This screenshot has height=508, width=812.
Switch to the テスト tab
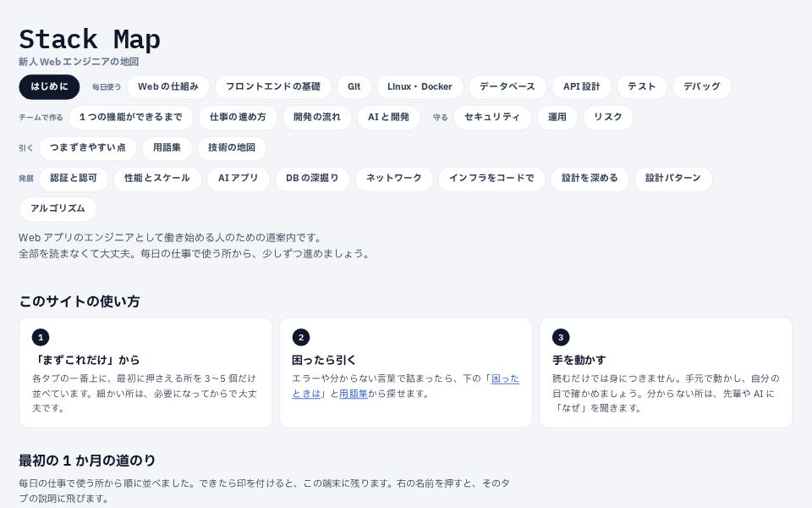(x=642, y=86)
